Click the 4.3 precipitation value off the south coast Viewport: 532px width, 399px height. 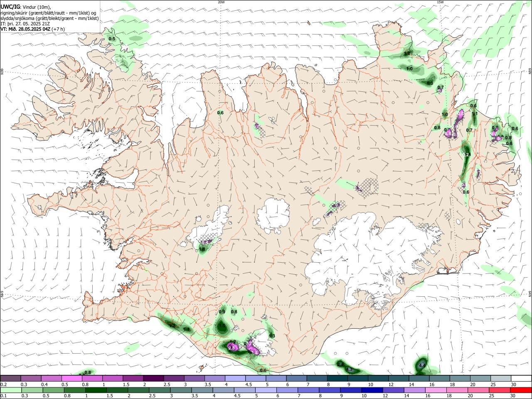(x=350, y=369)
